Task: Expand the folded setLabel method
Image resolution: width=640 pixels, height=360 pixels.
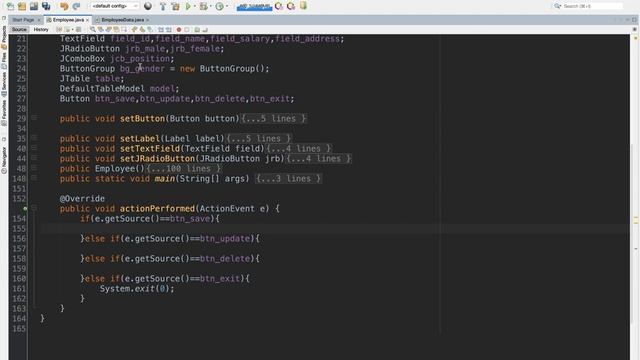Action: [34, 138]
